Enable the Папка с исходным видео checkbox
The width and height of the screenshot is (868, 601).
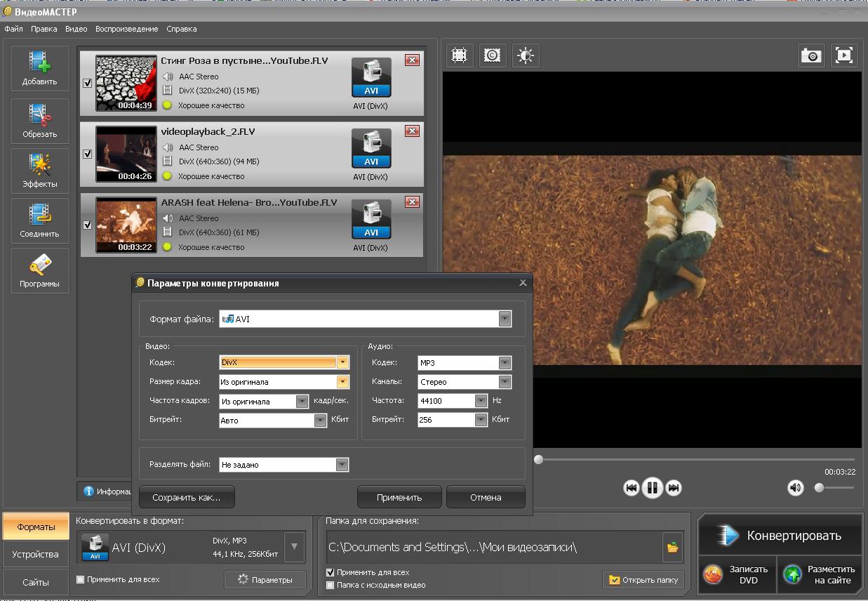pyautogui.click(x=330, y=585)
